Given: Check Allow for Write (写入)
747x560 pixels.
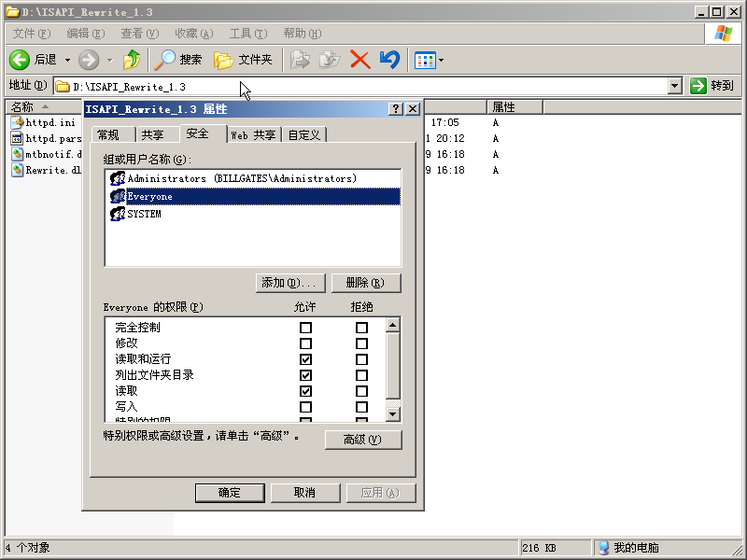Looking at the screenshot, I should [306, 407].
